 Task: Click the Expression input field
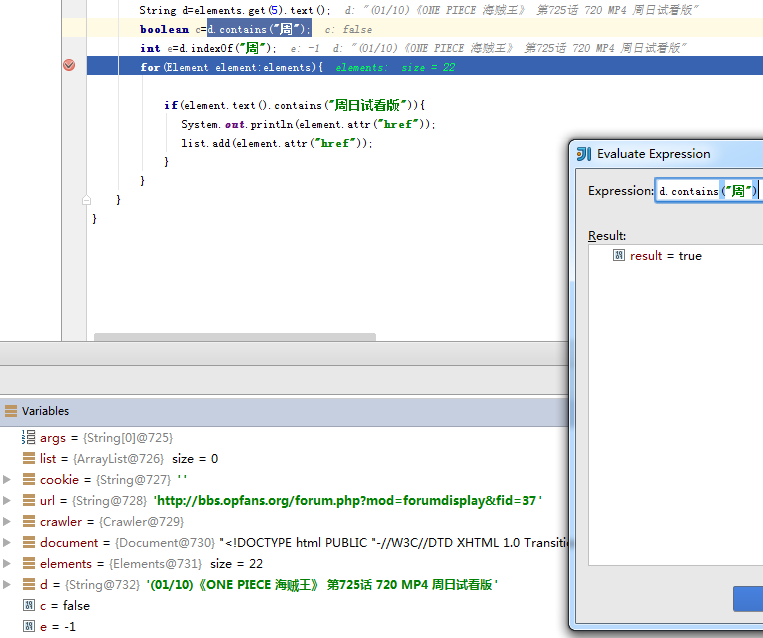[709, 191]
